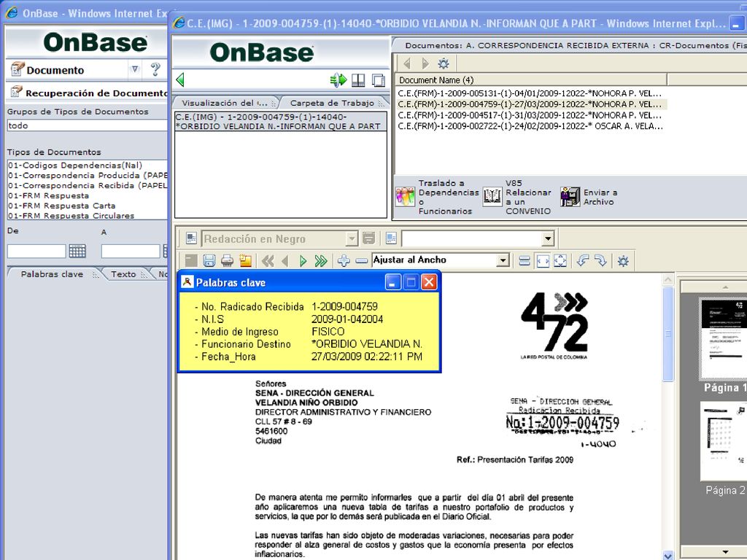This screenshot has height=560, width=747.
Task: Click the gray stamp icon after the redaction dropdown
Action: [x=368, y=238]
